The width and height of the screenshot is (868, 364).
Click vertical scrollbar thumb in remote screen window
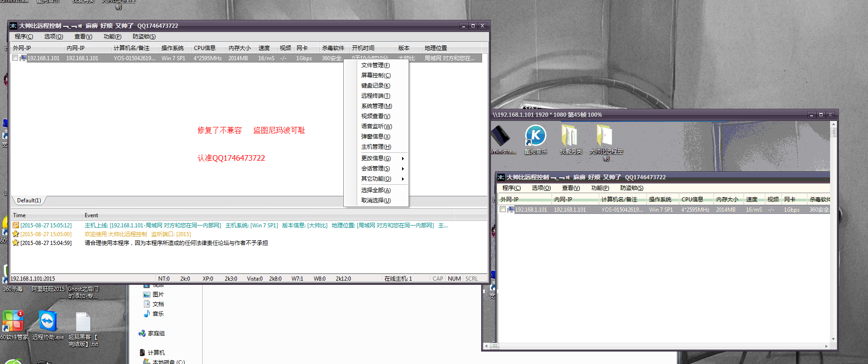(x=833, y=133)
